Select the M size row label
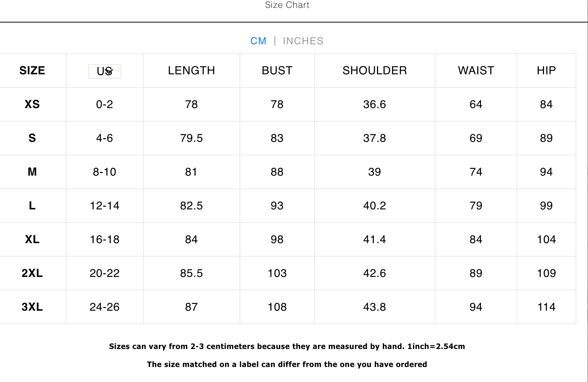Image resolution: width=588 pixels, height=382 pixels. 32,172
